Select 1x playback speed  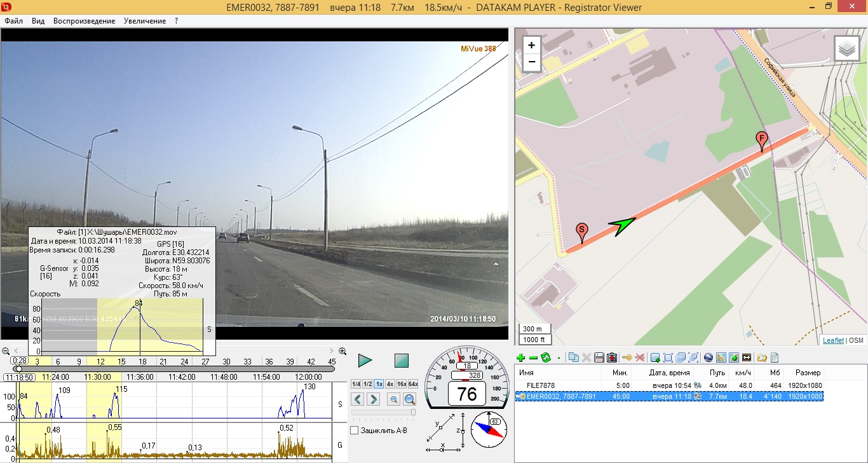(379, 384)
